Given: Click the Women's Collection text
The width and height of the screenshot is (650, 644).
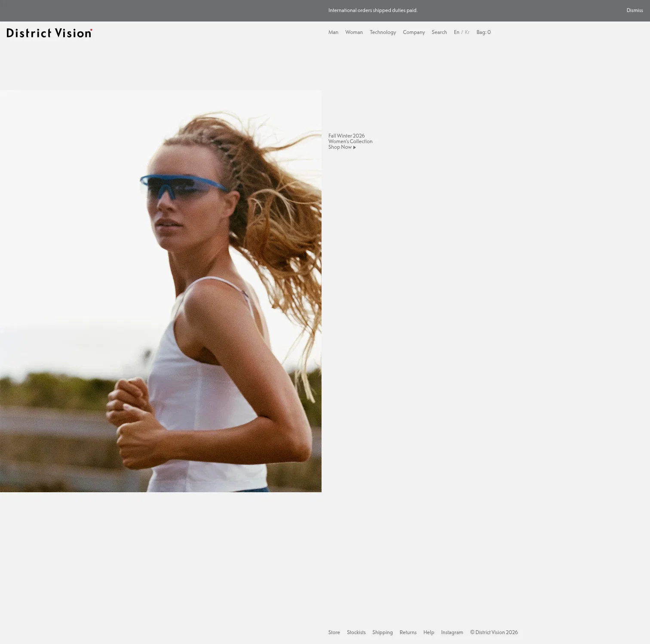Looking at the screenshot, I should click(350, 141).
